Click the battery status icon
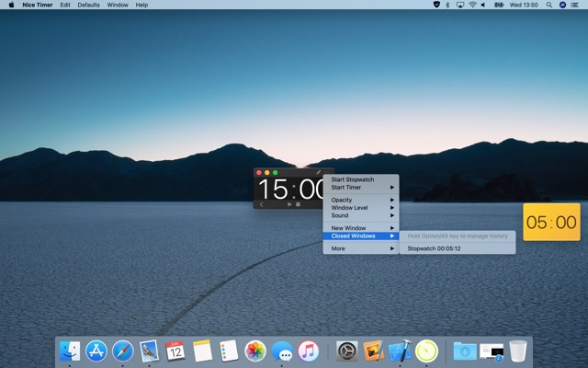The height and width of the screenshot is (368, 588). (x=499, y=5)
